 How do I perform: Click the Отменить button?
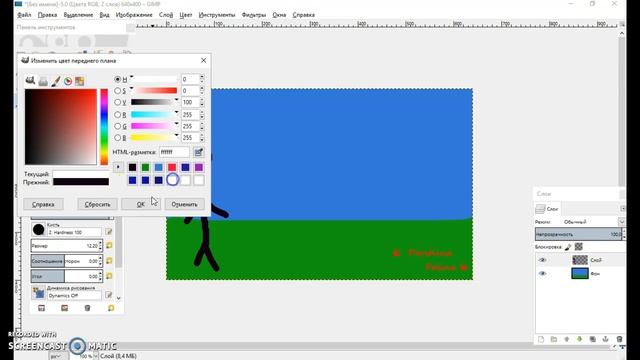click(184, 204)
